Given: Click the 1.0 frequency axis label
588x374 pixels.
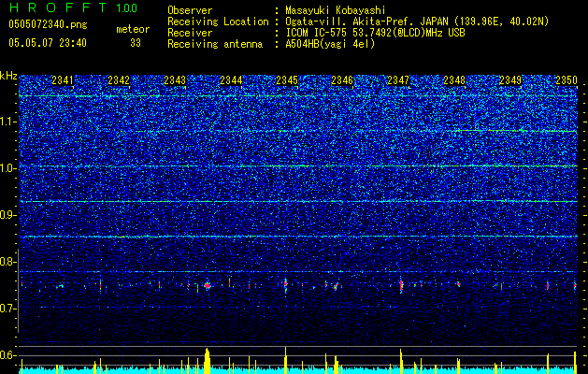Looking at the screenshot, I should pyautogui.click(x=8, y=168).
